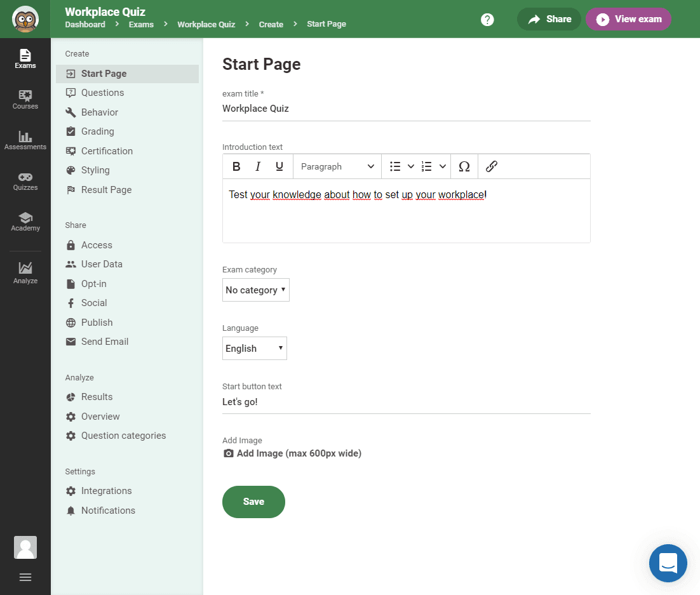The image size is (700, 595).
Task: Click the green Save button
Action: [x=253, y=502]
